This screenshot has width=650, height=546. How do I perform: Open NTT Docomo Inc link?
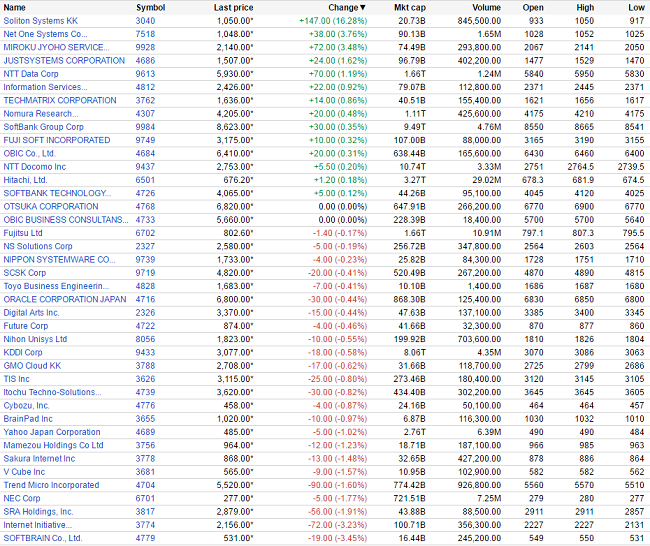(34, 167)
